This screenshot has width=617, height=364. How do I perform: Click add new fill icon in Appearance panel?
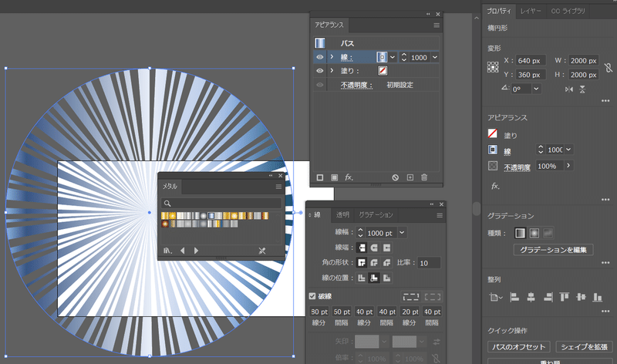click(334, 177)
